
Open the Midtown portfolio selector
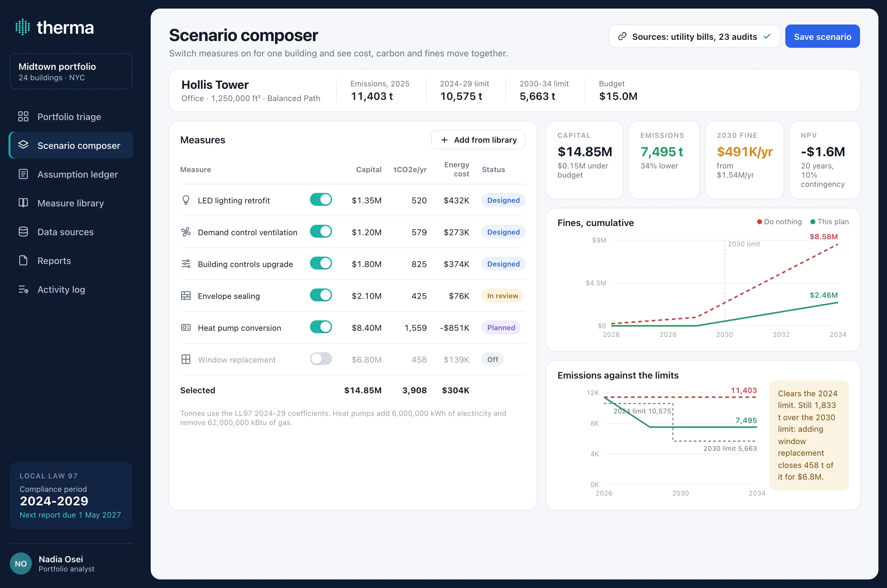click(x=71, y=72)
